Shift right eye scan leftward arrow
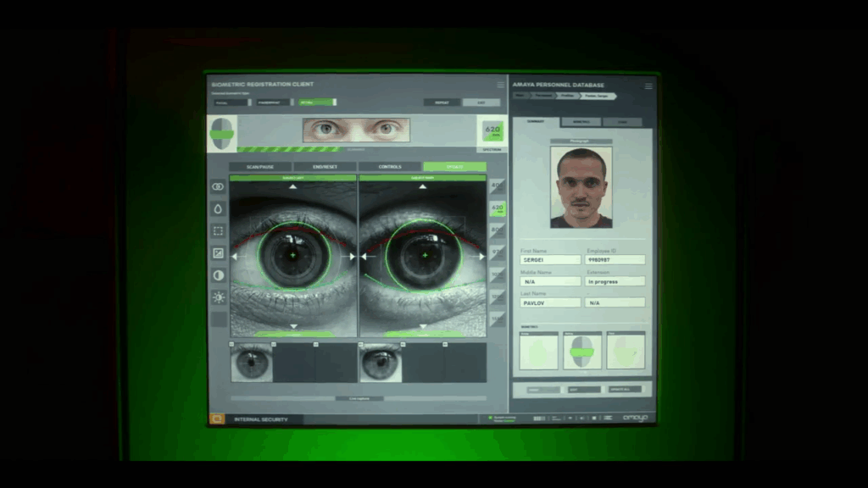 (x=364, y=256)
